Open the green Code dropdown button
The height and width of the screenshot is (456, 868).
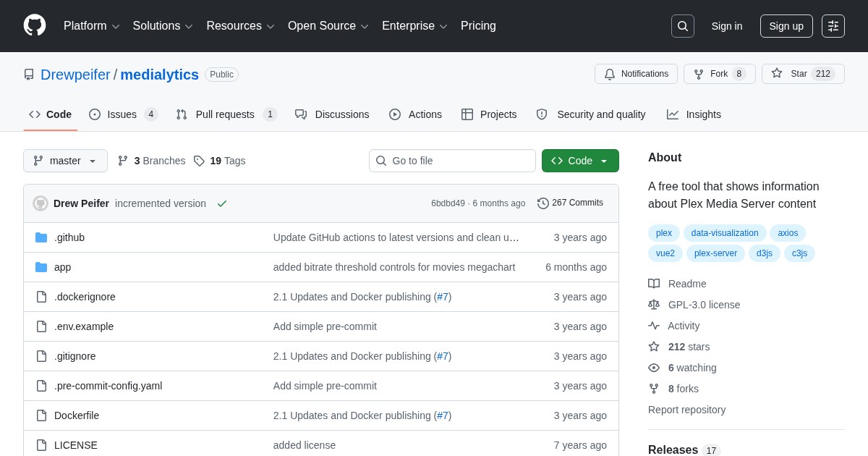pyautogui.click(x=580, y=161)
